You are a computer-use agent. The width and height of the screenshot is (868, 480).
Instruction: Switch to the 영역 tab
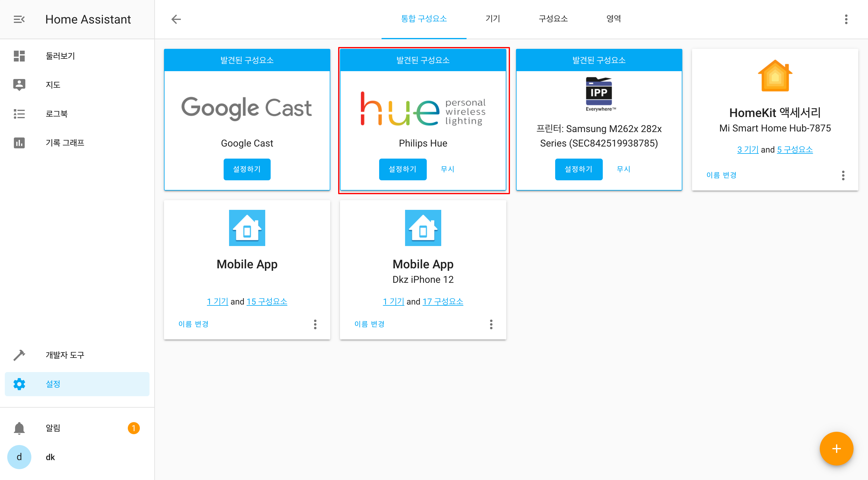pyautogui.click(x=613, y=19)
